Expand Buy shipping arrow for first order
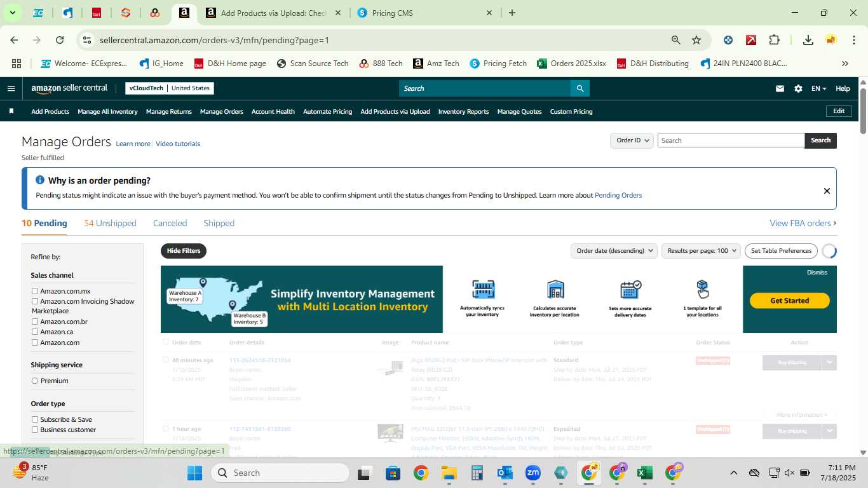This screenshot has height=488, width=868. click(829, 362)
